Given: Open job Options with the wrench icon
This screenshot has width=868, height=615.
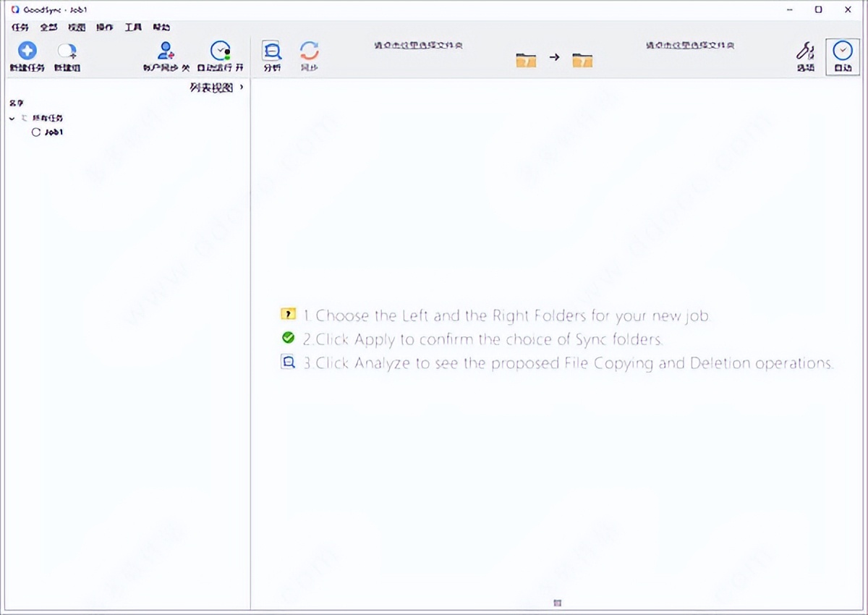Looking at the screenshot, I should click(805, 51).
